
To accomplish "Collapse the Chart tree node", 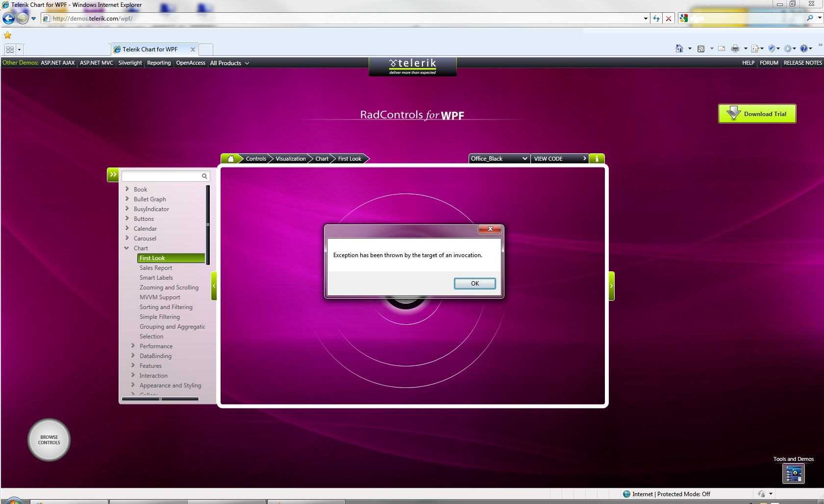I will click(x=127, y=248).
